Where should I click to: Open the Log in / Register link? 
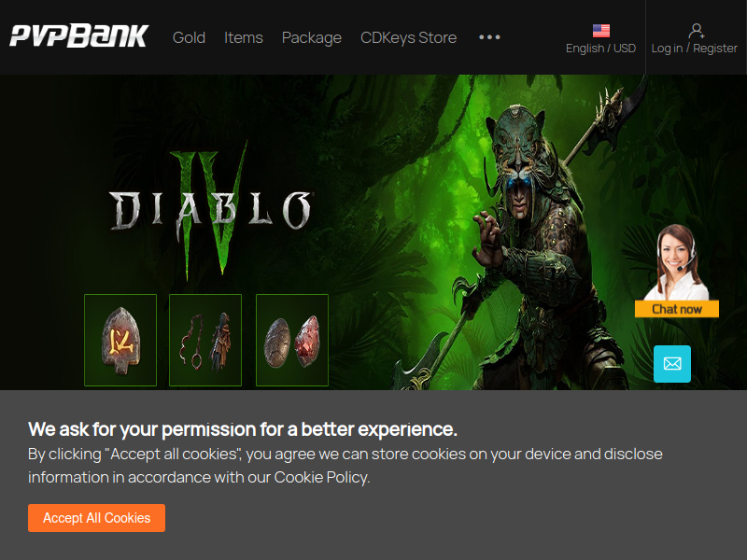point(694,49)
